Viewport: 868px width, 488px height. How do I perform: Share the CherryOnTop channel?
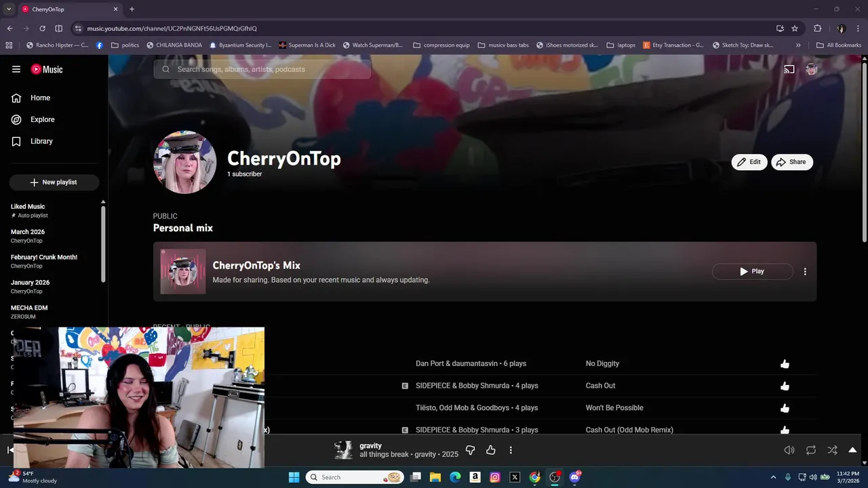[791, 162]
